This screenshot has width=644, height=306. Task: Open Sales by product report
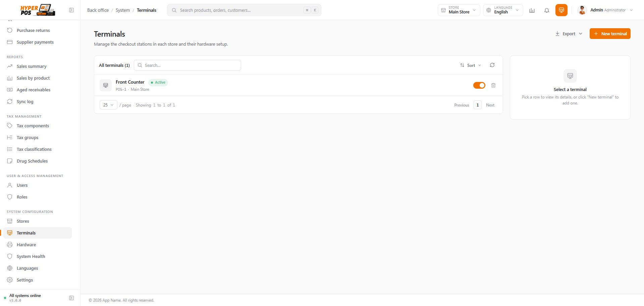click(38, 78)
